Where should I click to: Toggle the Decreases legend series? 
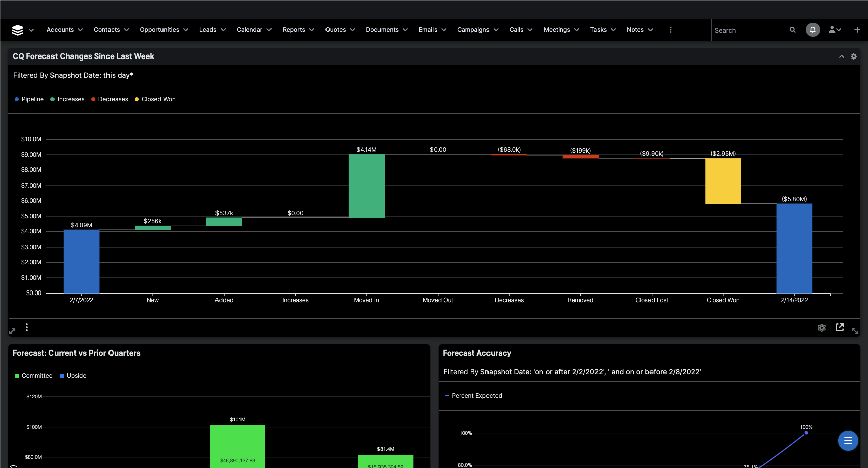pyautogui.click(x=110, y=99)
